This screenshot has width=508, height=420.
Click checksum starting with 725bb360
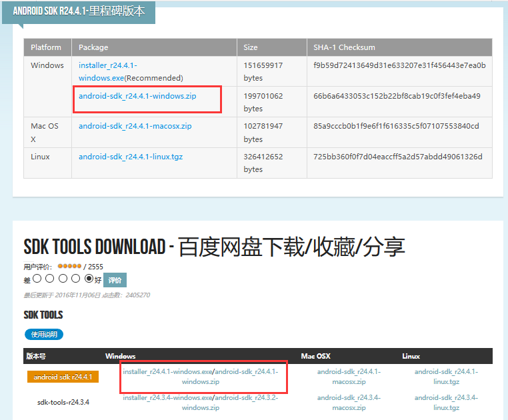398,157
